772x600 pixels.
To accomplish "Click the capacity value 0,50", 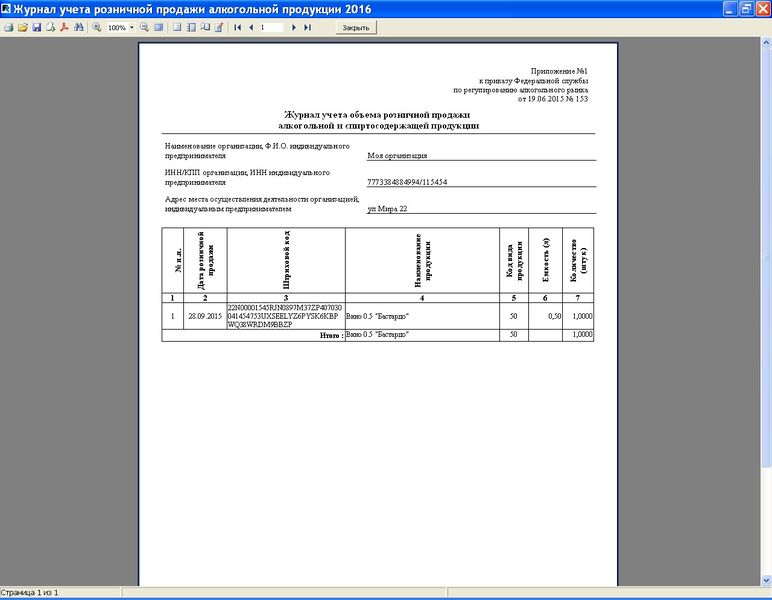I will pos(554,316).
